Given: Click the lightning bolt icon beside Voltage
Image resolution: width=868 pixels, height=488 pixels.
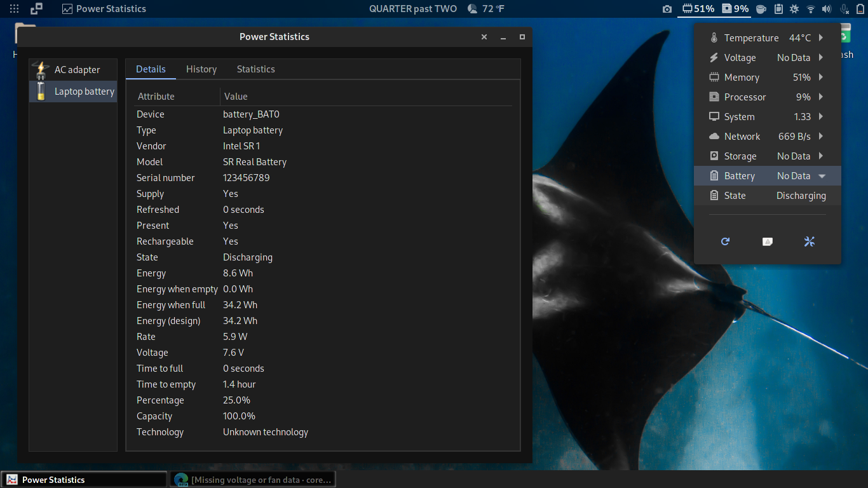Looking at the screenshot, I should 714,58.
